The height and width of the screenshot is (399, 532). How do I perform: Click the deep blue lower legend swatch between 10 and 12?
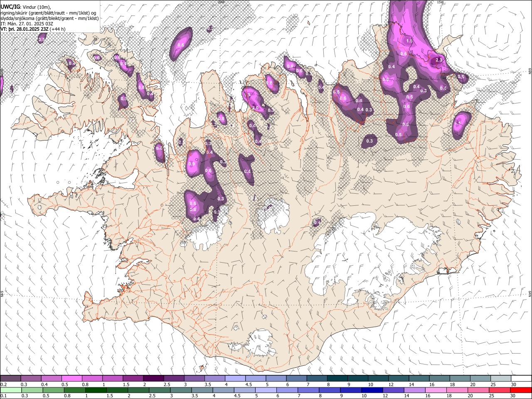coord(372,390)
